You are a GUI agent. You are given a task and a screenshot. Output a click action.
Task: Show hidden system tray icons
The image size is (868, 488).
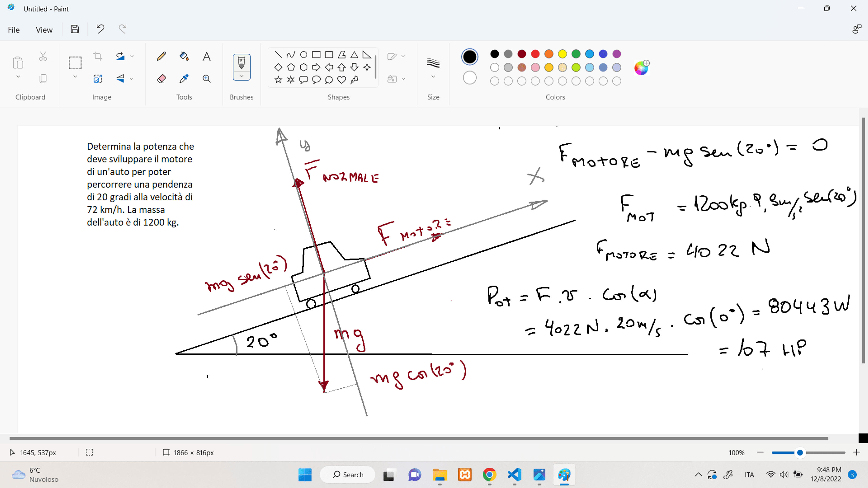[698, 474]
